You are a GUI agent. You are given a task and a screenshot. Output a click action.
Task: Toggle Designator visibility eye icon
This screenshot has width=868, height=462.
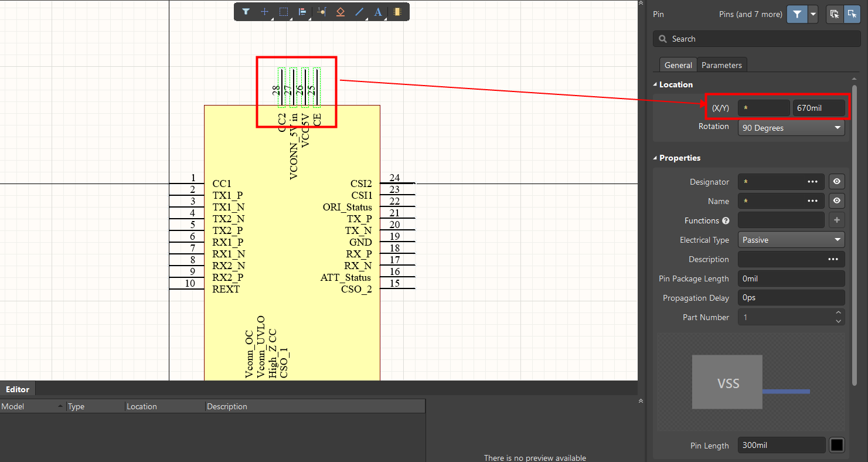837,182
